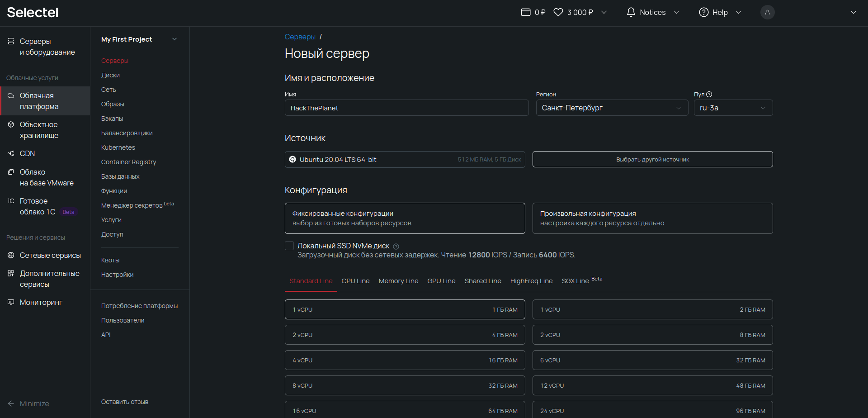
Task: Expand the Регион dropdown
Action: [612, 108]
